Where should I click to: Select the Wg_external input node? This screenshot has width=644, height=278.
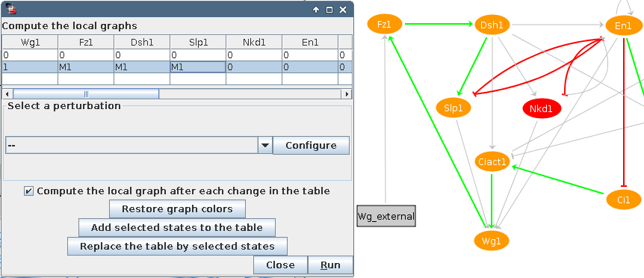386,216
